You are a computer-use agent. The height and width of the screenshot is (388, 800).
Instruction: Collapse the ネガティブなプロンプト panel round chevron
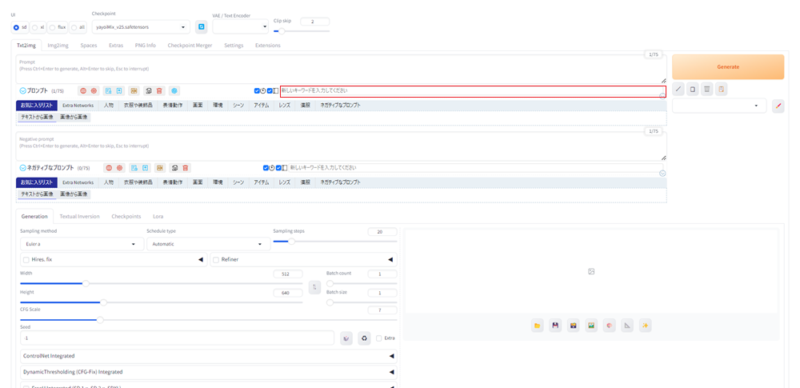pos(22,167)
